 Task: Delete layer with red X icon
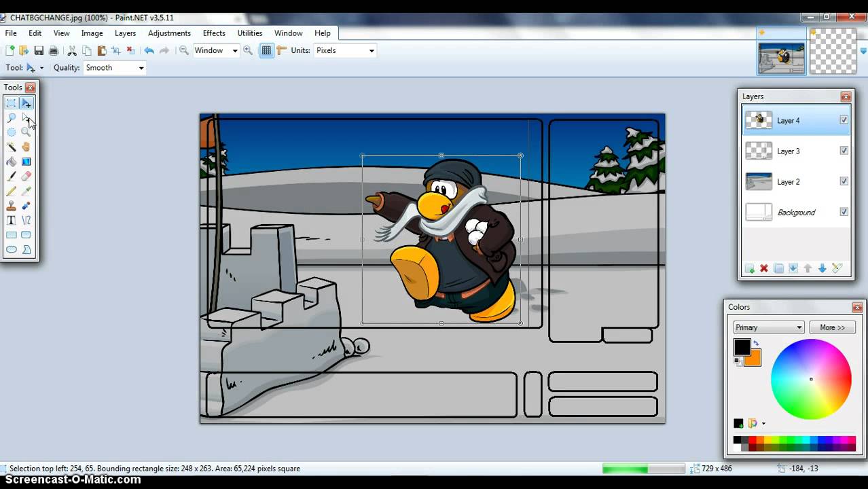(764, 268)
